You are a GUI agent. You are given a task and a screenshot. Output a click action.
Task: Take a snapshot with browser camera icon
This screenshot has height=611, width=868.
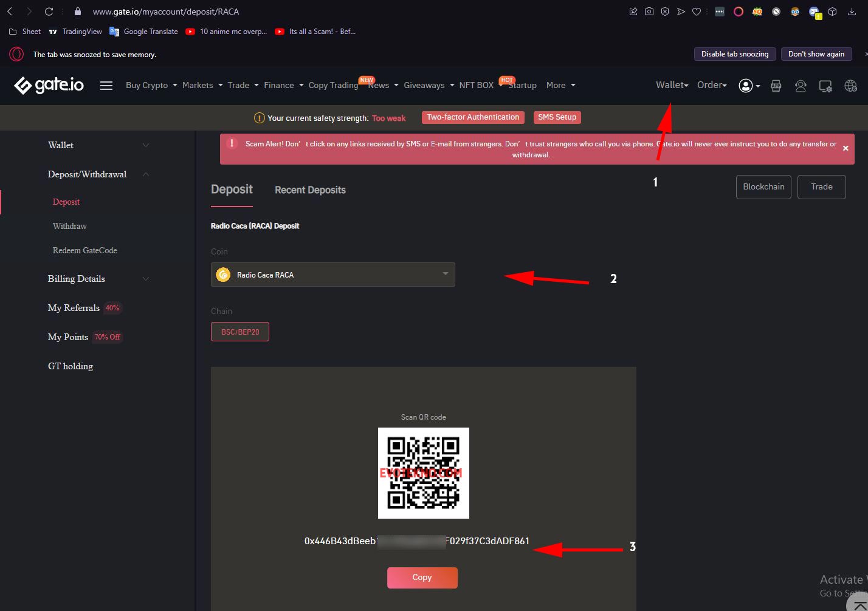pyautogui.click(x=649, y=12)
